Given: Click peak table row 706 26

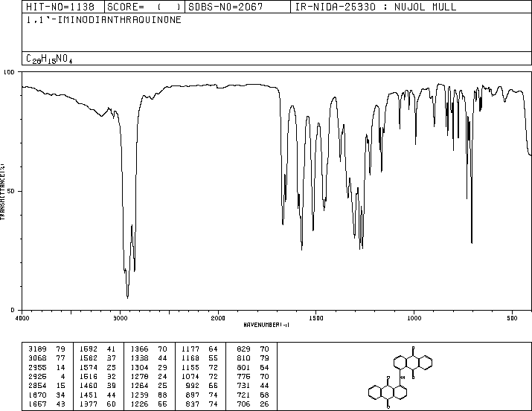Looking at the screenshot, I should pyautogui.click(x=253, y=404).
